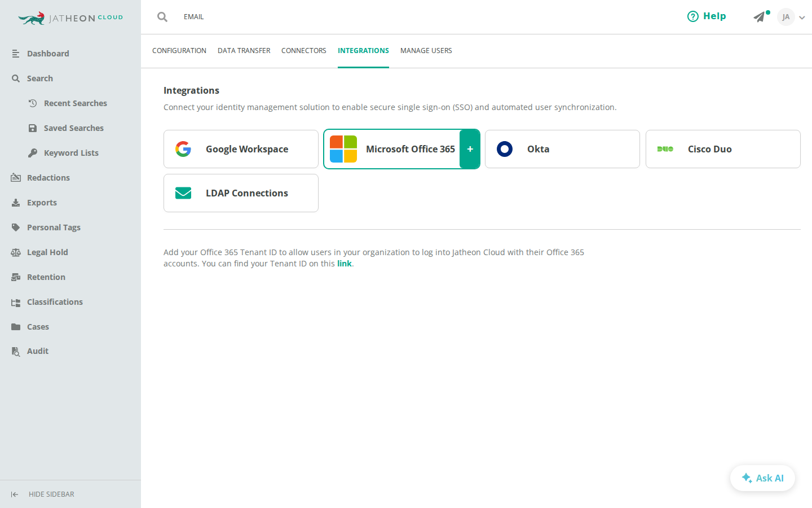Click the JA user avatar
Screen dimensions: 812x508
tap(785, 17)
